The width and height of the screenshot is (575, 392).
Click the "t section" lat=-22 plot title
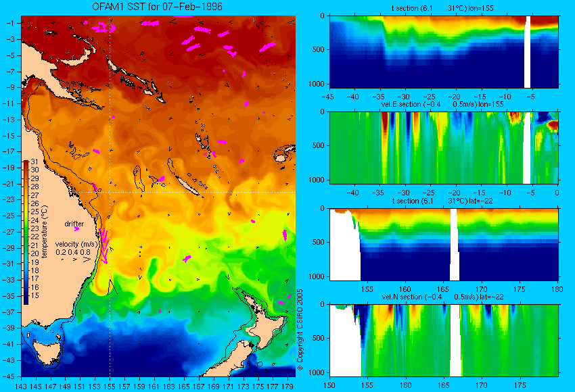click(442, 201)
